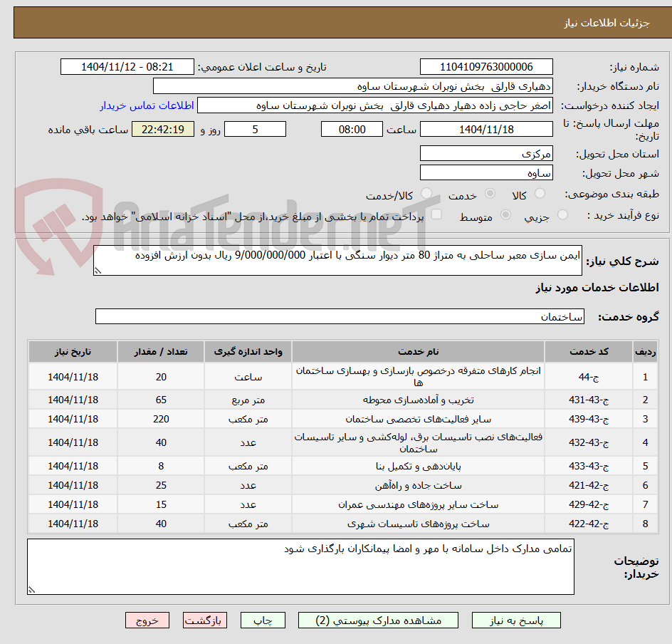Image resolution: width=672 pixels, height=644 pixels.
Task: Click the سایر فعالیت‌های تخصصی ساختمان service name
Action: tap(419, 419)
